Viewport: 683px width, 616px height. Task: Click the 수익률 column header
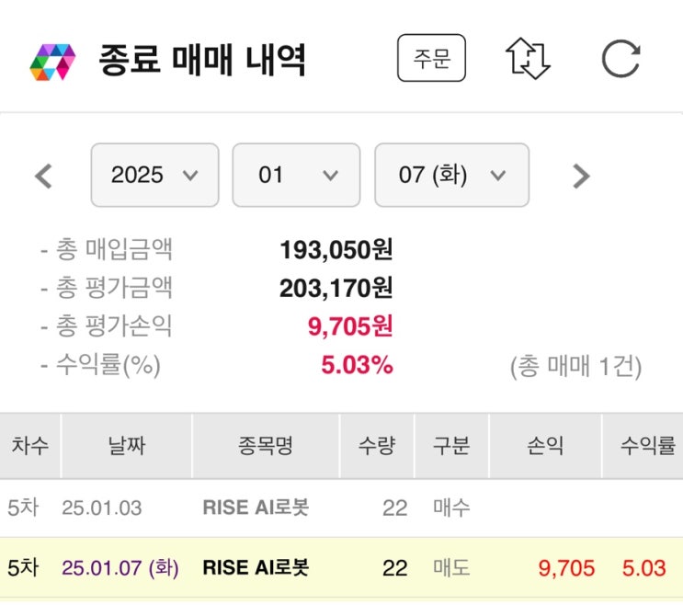[x=647, y=447]
